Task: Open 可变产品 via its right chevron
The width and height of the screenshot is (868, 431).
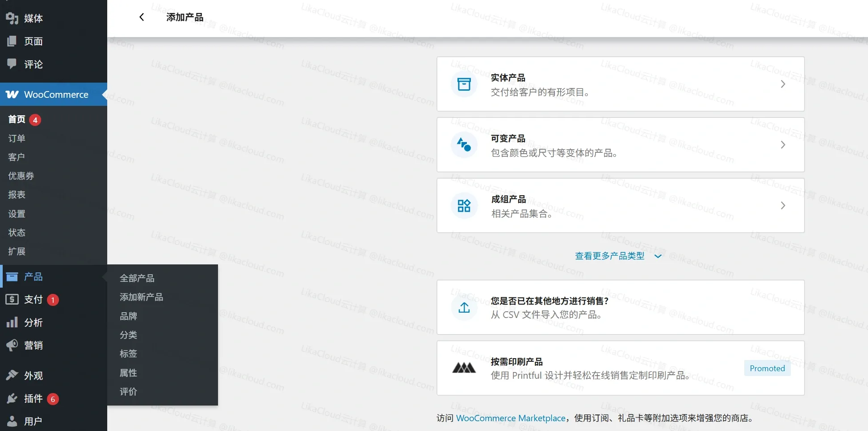Action: click(783, 145)
